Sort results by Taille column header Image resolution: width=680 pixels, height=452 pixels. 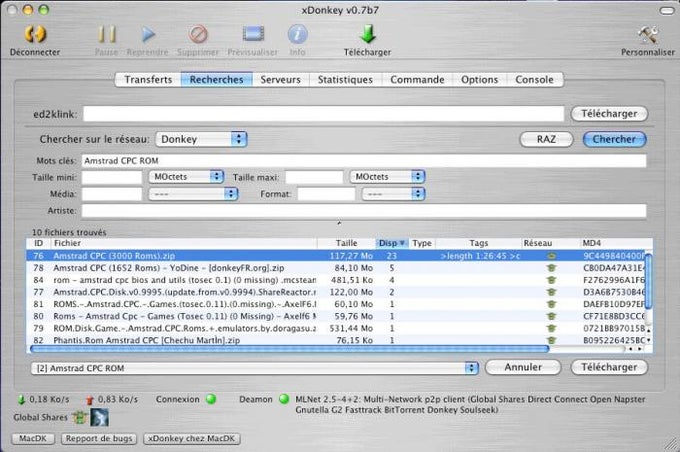(x=347, y=243)
